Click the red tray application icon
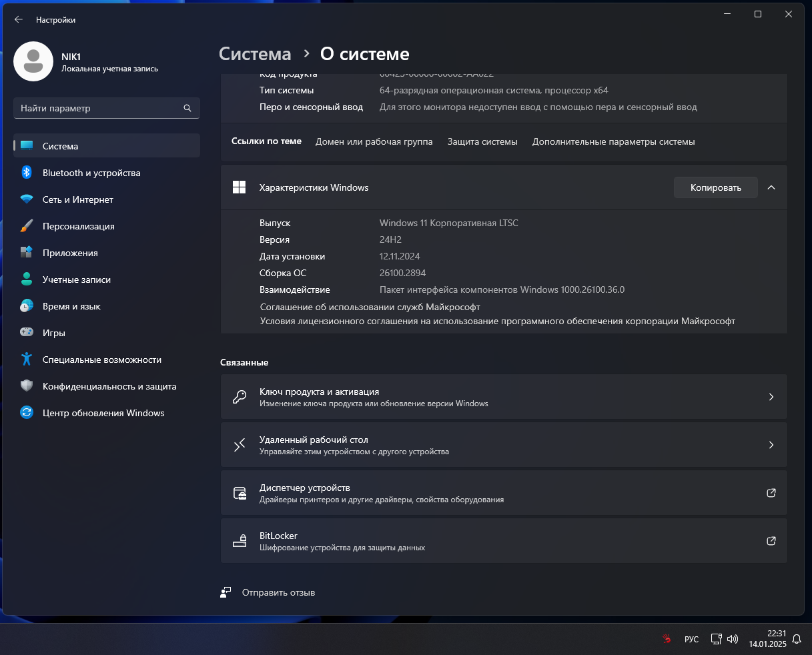 pos(666,639)
